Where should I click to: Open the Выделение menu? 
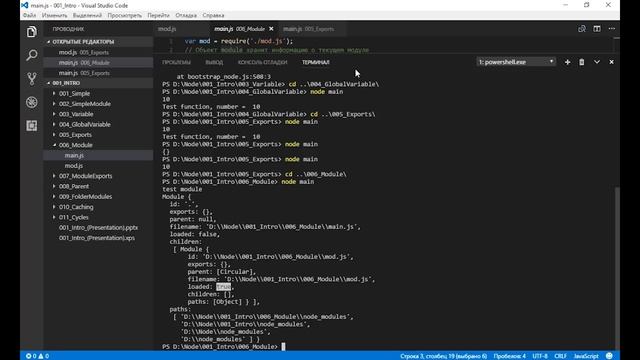tap(87, 16)
